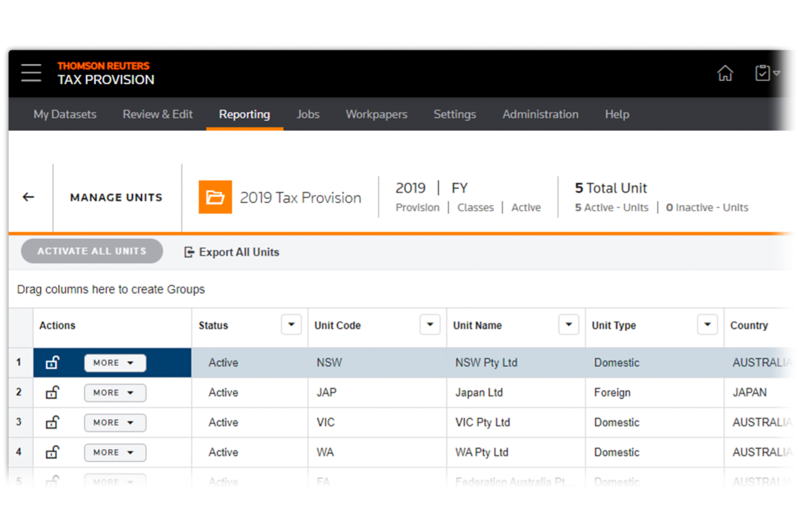Image resolution: width=798 pixels, height=532 pixels.
Task: Click the '0 Inactive - Units' text
Action: (707, 208)
